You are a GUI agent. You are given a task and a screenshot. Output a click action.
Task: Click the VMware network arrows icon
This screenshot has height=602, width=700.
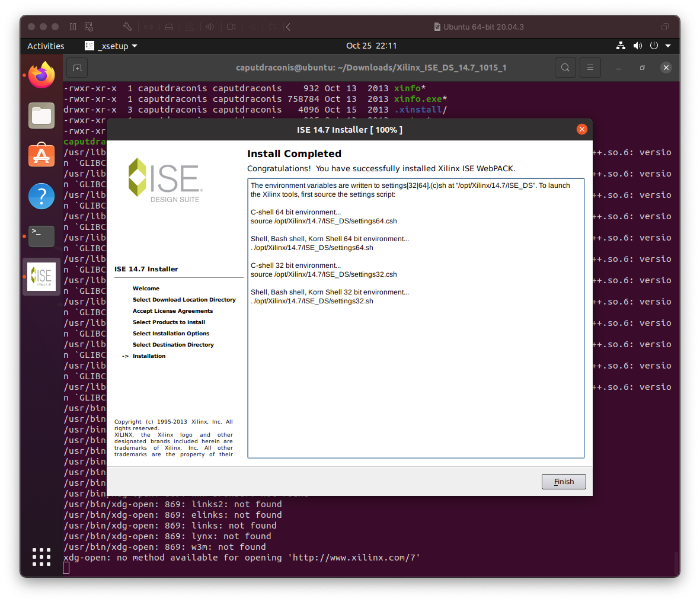click(x=149, y=27)
